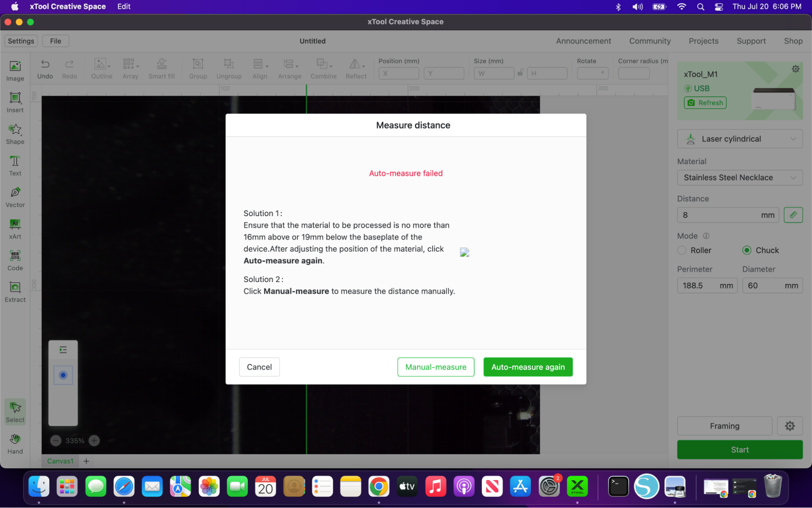The width and height of the screenshot is (812, 508).
Task: Click the Diameter input field
Action: coord(772,286)
